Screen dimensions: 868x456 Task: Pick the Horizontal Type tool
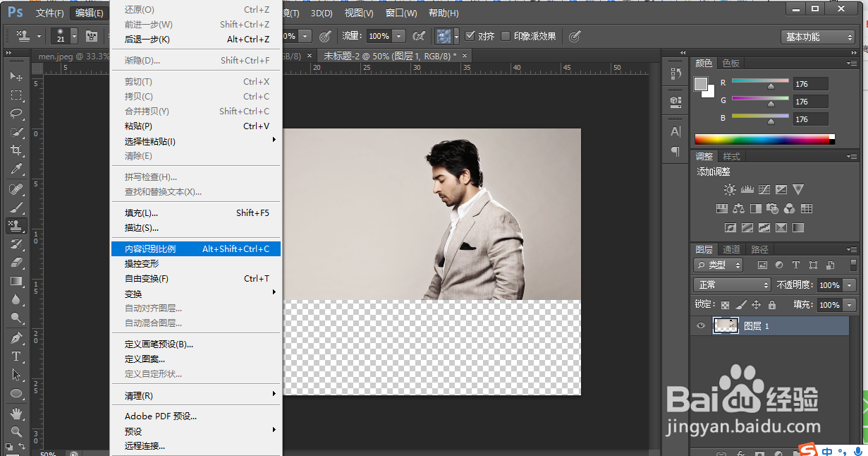click(16, 356)
